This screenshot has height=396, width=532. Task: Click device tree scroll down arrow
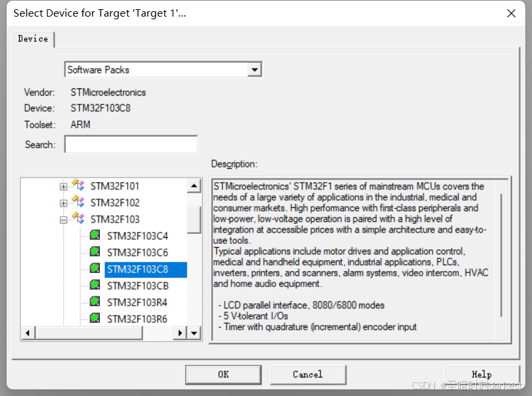click(194, 334)
